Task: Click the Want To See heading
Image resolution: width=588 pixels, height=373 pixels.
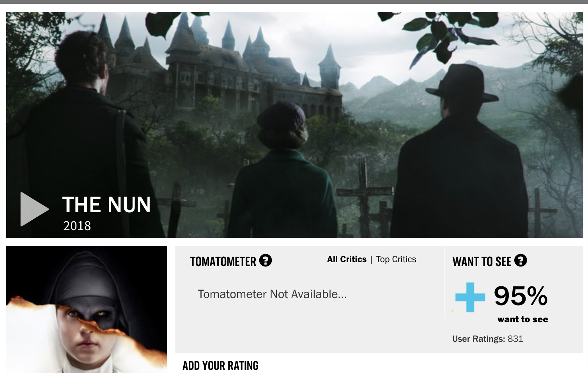Action: pyautogui.click(x=482, y=261)
